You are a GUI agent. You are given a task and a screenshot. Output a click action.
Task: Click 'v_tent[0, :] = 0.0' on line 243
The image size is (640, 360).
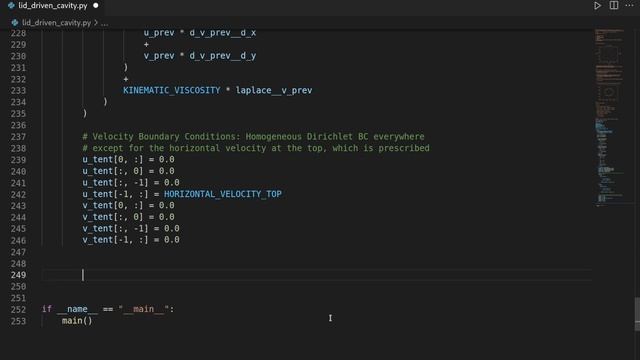128,205
